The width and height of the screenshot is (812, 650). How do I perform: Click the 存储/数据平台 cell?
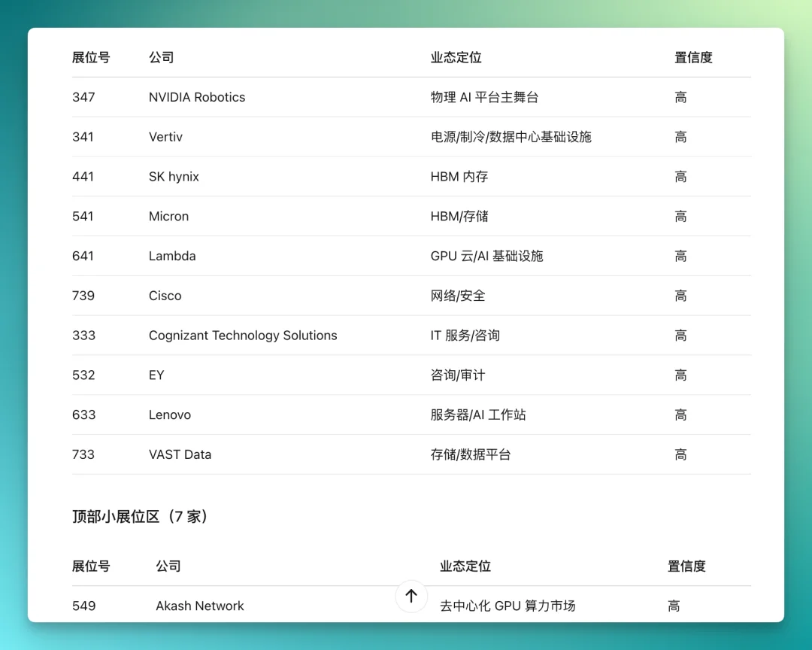pyautogui.click(x=471, y=454)
